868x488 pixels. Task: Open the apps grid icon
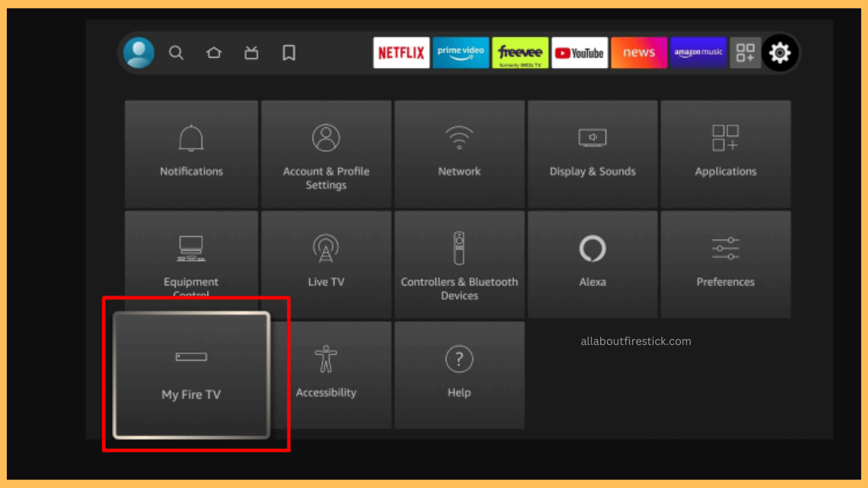tap(745, 52)
